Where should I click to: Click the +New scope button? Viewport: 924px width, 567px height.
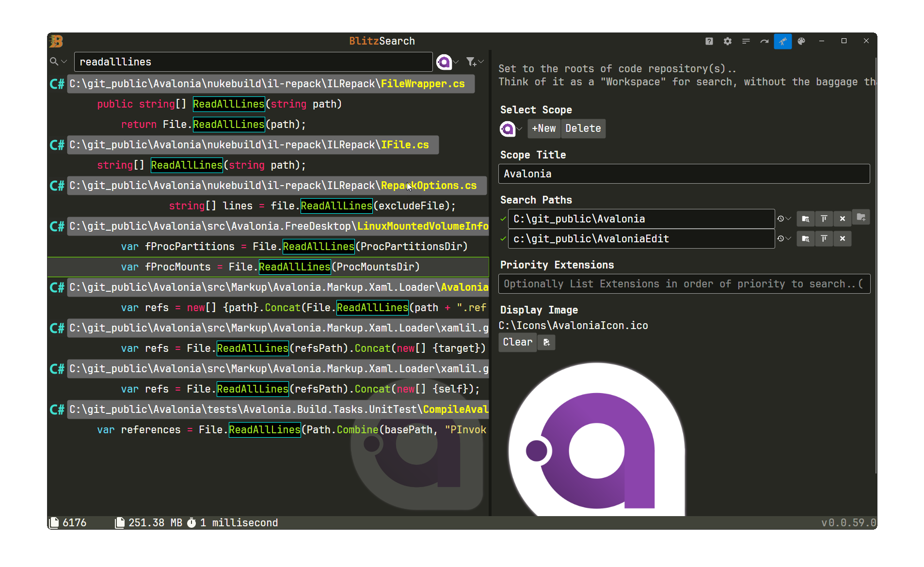(544, 129)
